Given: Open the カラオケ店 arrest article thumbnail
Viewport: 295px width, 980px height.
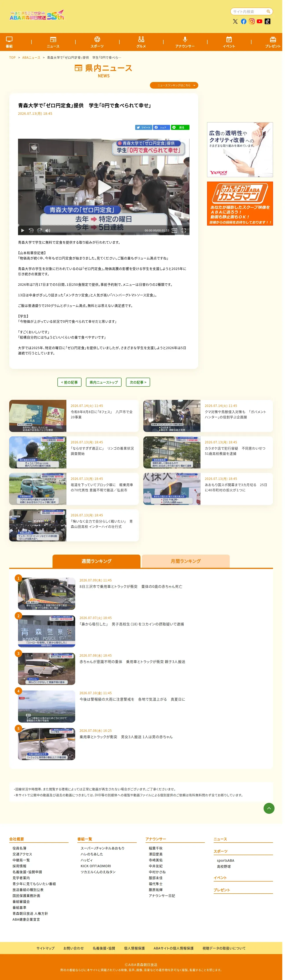Looking at the screenshot, I should [x=172, y=452].
